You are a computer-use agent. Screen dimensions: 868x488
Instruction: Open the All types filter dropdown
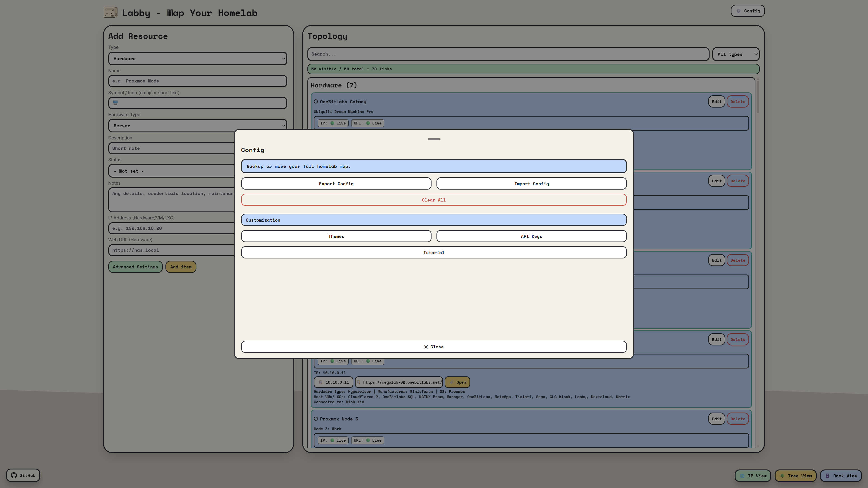(736, 54)
